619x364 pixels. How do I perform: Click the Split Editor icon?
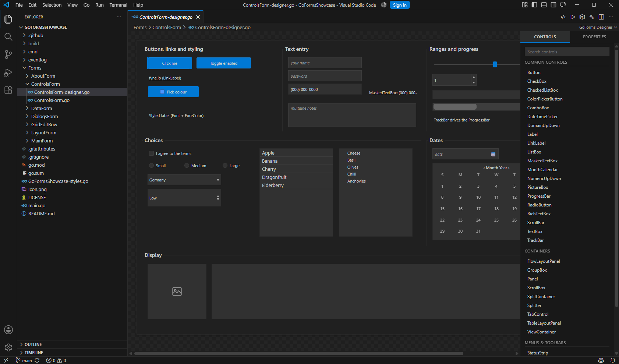(601, 17)
